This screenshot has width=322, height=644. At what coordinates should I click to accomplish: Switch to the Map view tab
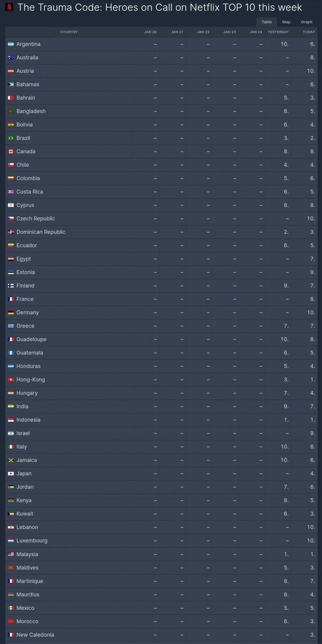pyautogui.click(x=286, y=22)
